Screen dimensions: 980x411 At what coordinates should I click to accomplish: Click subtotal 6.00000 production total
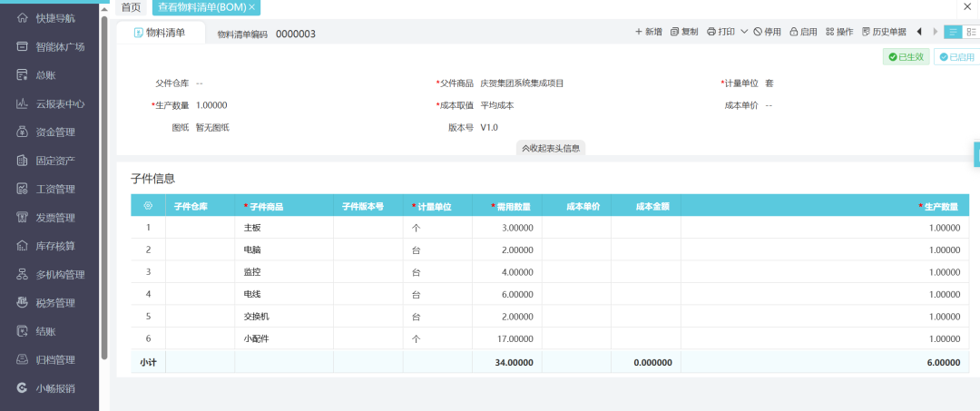pyautogui.click(x=943, y=362)
